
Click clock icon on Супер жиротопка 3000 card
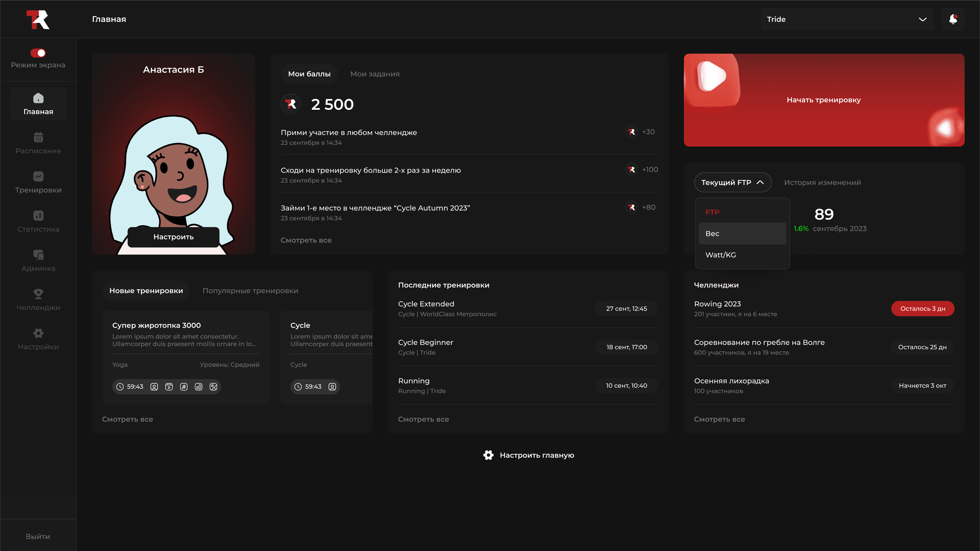tap(120, 387)
